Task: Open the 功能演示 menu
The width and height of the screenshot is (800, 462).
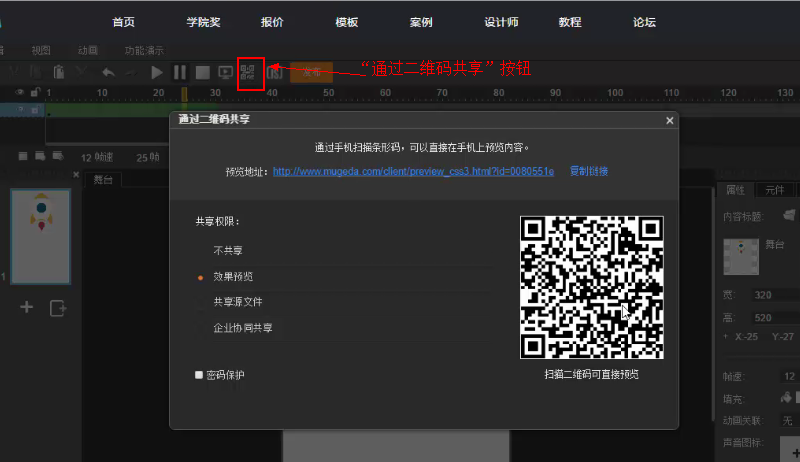Action: [x=144, y=50]
